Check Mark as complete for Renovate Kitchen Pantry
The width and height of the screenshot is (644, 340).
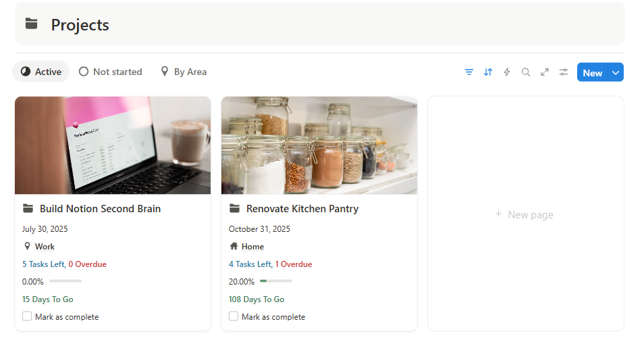click(x=234, y=316)
